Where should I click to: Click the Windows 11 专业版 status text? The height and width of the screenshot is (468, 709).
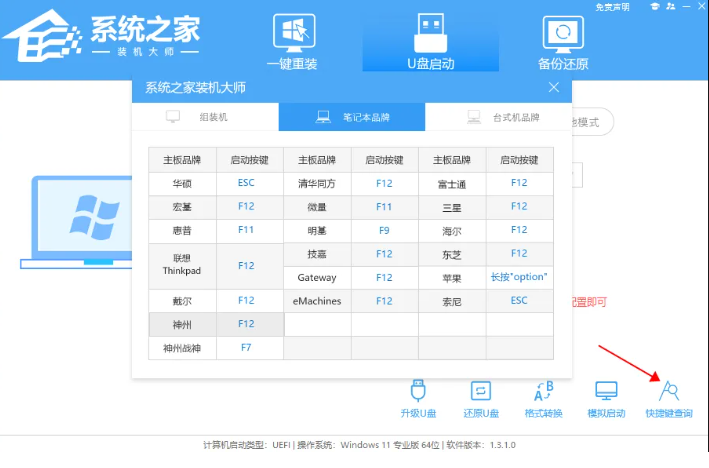pyautogui.click(x=368, y=445)
